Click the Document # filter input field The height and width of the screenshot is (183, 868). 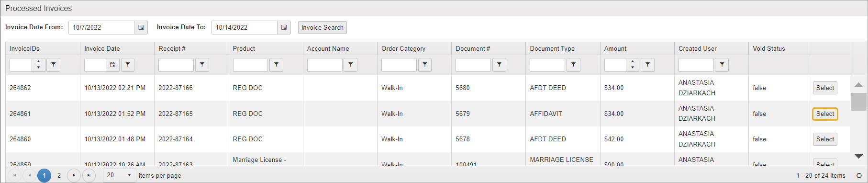(x=473, y=65)
